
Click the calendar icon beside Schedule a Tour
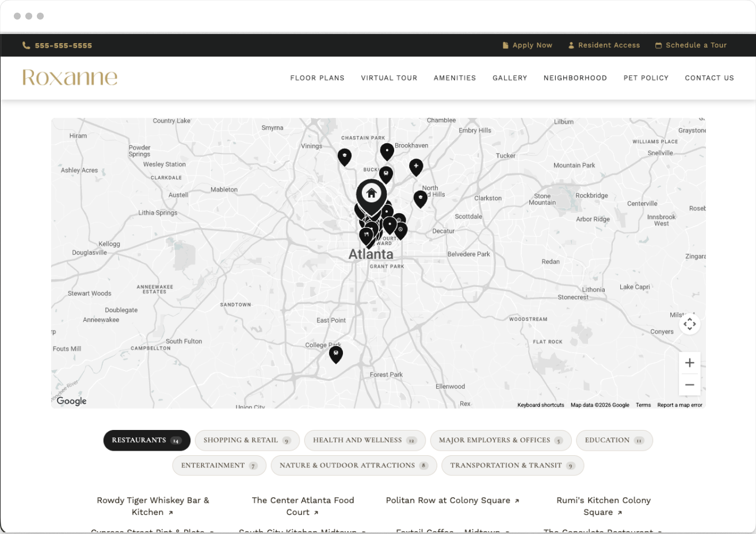click(658, 45)
